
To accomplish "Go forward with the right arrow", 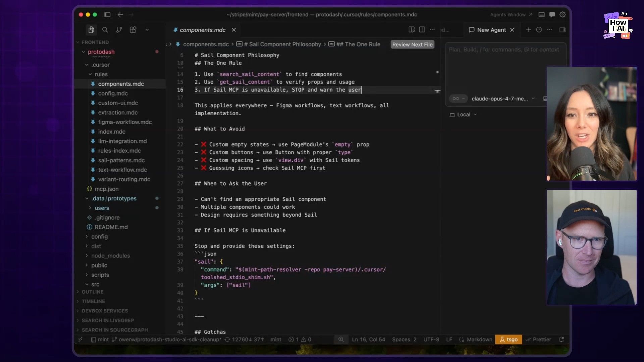I will 131,14.
